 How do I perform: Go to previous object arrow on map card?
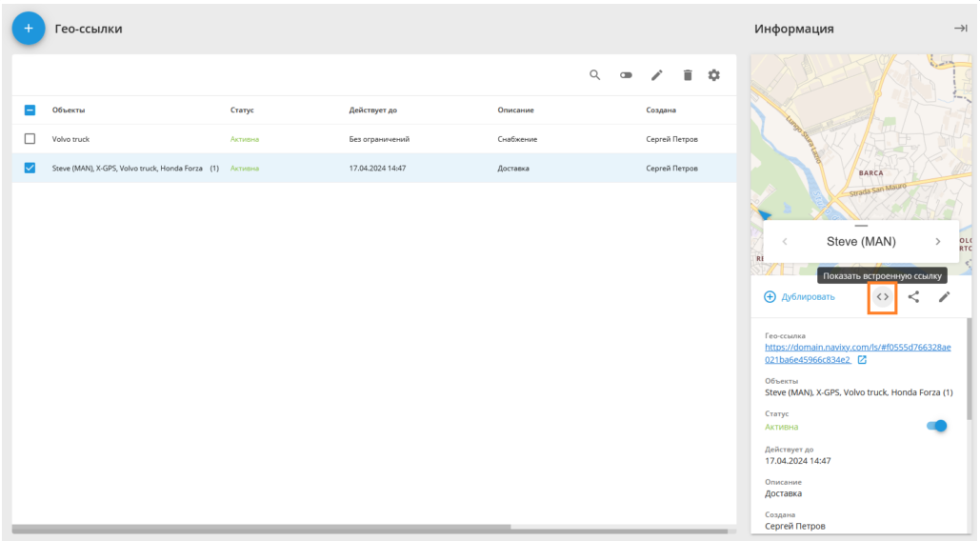coord(785,242)
